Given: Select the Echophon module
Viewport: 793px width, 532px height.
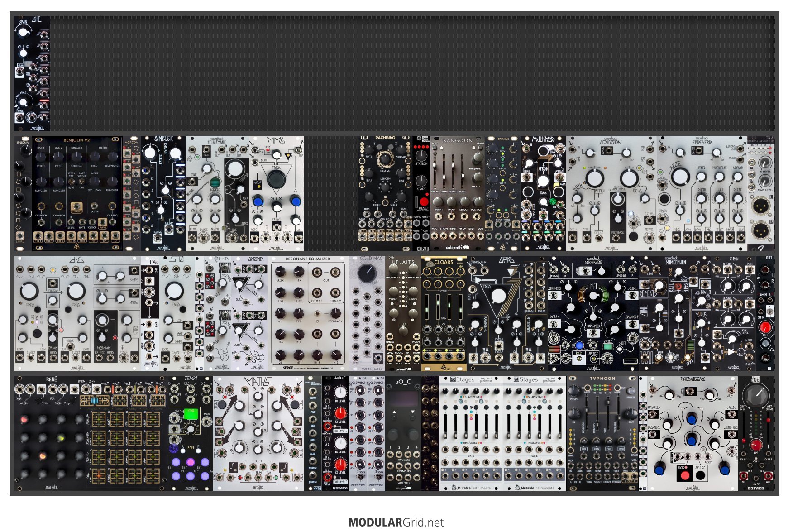Looking at the screenshot, I should pos(611,193).
